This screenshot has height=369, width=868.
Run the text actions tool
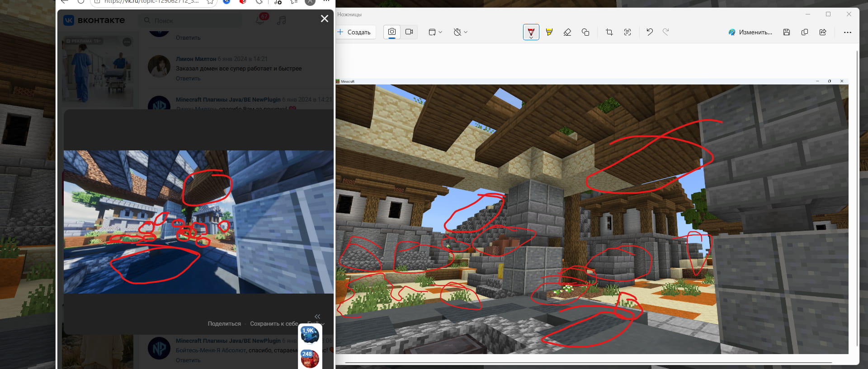(x=627, y=32)
